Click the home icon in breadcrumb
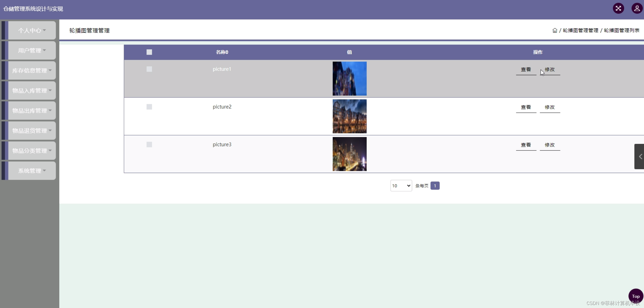 tap(555, 30)
